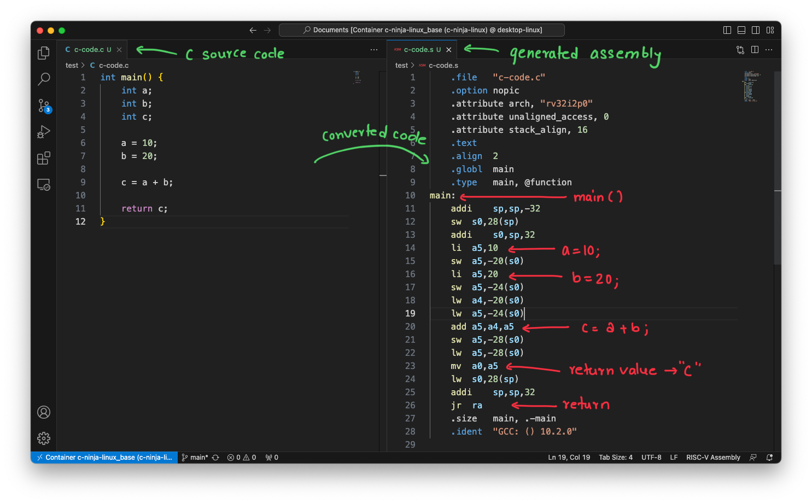
Task: Click 'return c;' line in C source
Action: click(x=144, y=209)
